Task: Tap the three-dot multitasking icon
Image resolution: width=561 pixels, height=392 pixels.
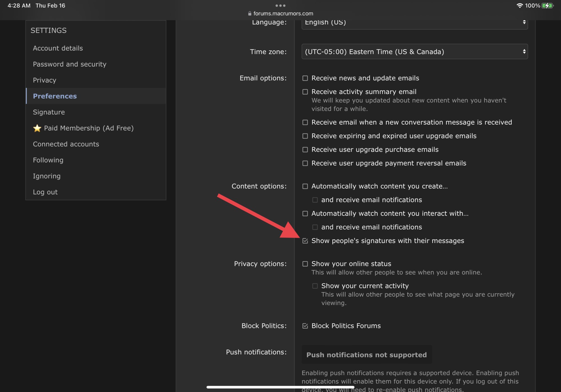Action: pos(280,6)
